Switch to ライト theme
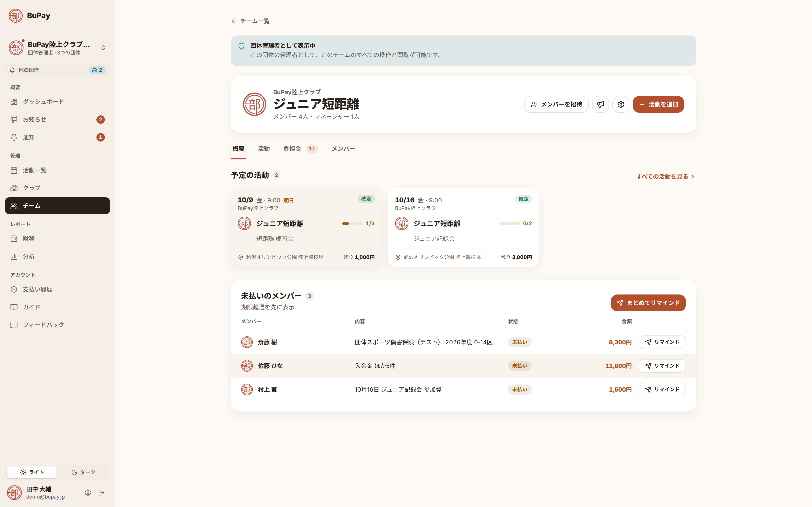 click(x=32, y=472)
